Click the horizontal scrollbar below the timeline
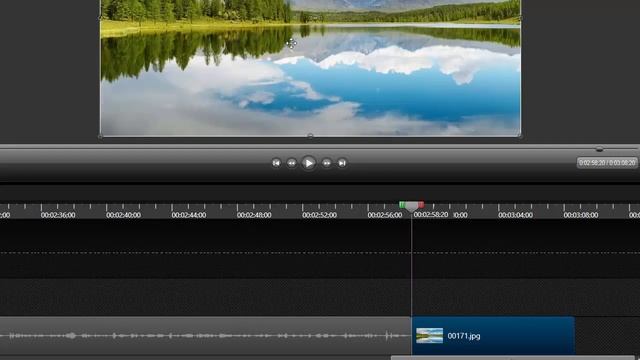Screen dimensions: 640x360 pyautogui.click(x=512, y=358)
